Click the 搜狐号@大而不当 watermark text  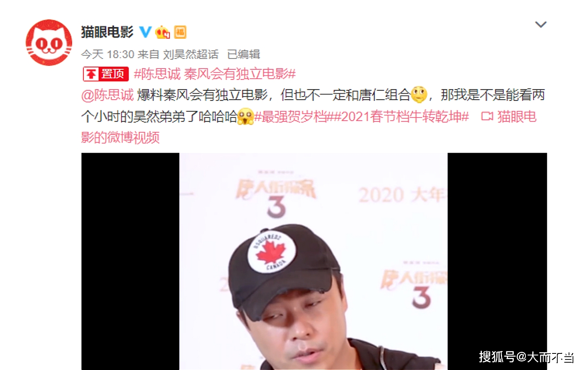point(526,357)
